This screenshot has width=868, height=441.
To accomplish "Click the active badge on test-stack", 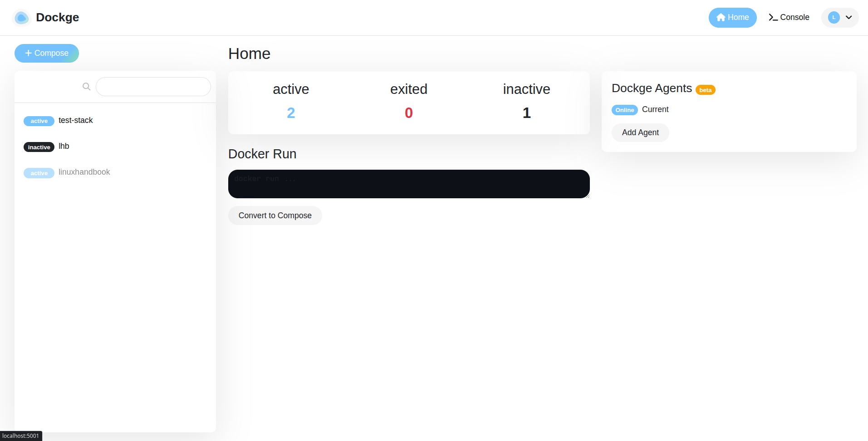I will click(39, 121).
